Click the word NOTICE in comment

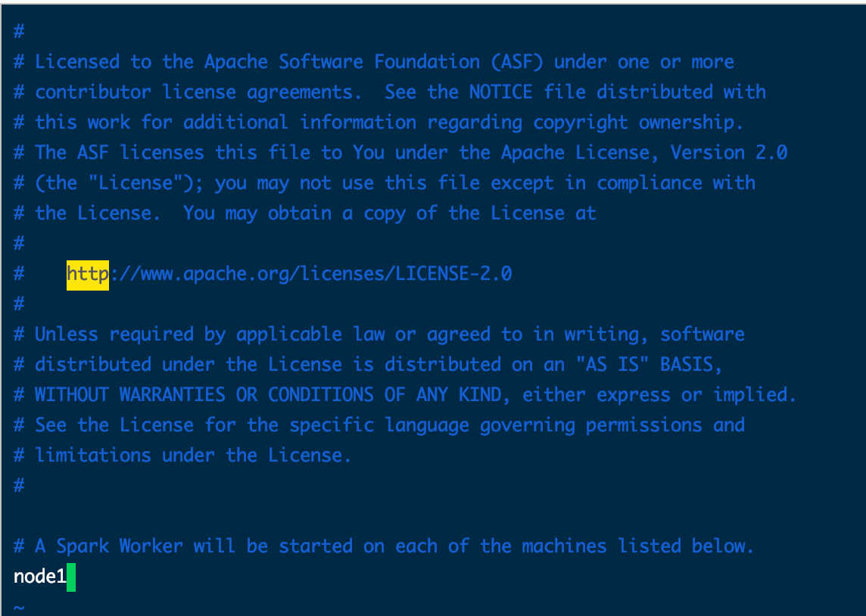(500, 92)
